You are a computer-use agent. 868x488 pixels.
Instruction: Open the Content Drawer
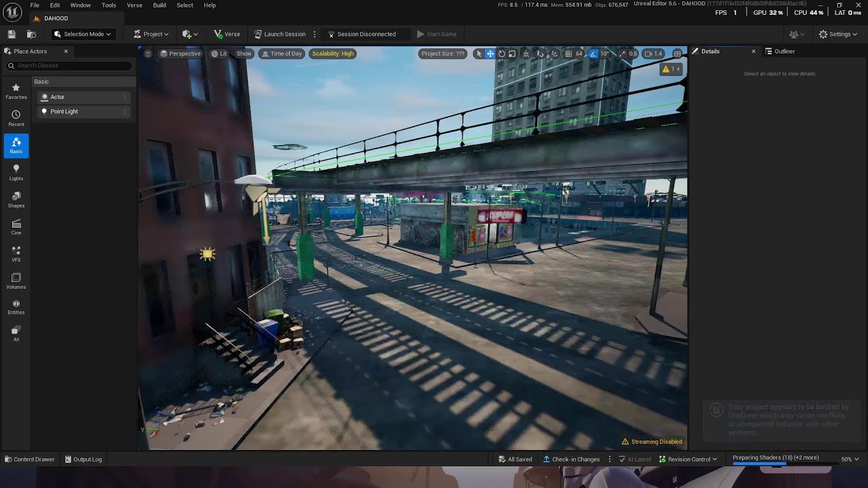pos(29,460)
